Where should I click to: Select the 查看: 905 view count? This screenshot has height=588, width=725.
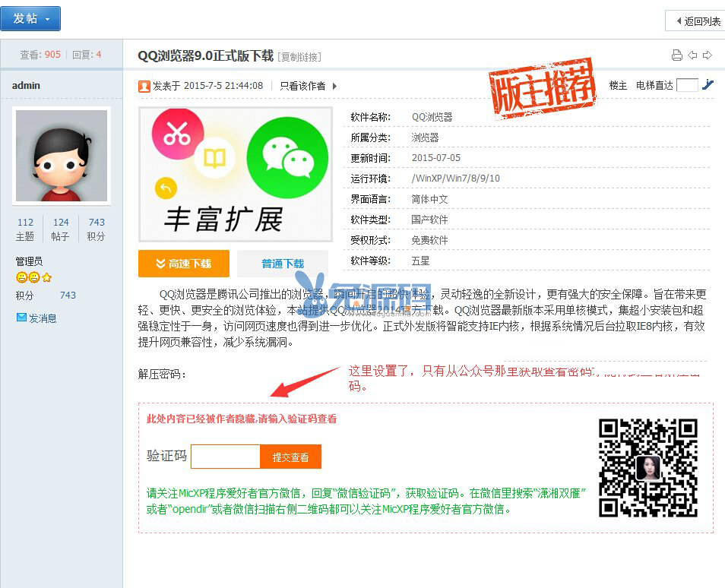[40, 55]
